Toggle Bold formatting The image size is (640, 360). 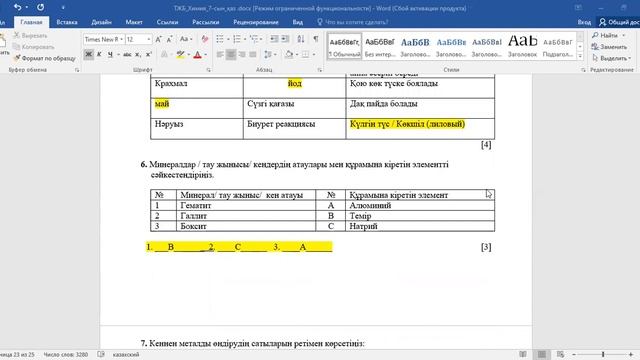tap(88, 54)
